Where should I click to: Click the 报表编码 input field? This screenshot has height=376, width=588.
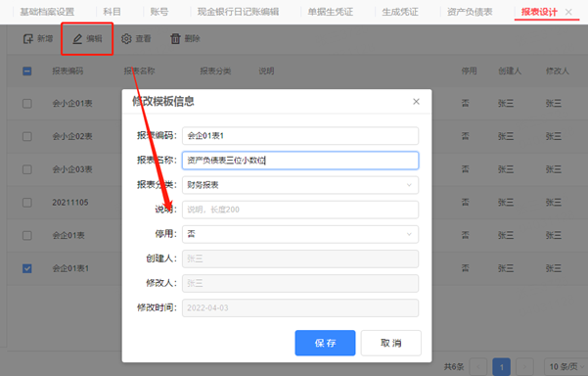[x=300, y=136]
